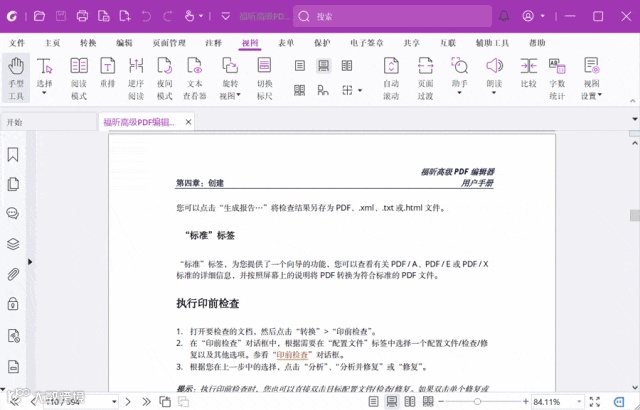Expand the left navigation panel arrow
The image size is (640, 410).
point(30,262)
